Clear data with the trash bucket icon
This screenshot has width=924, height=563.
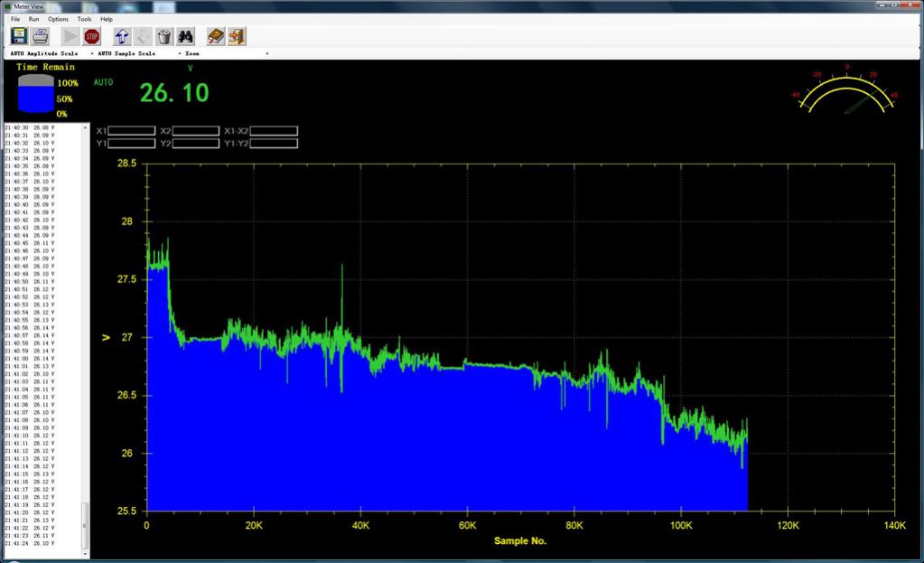pyautogui.click(x=164, y=36)
